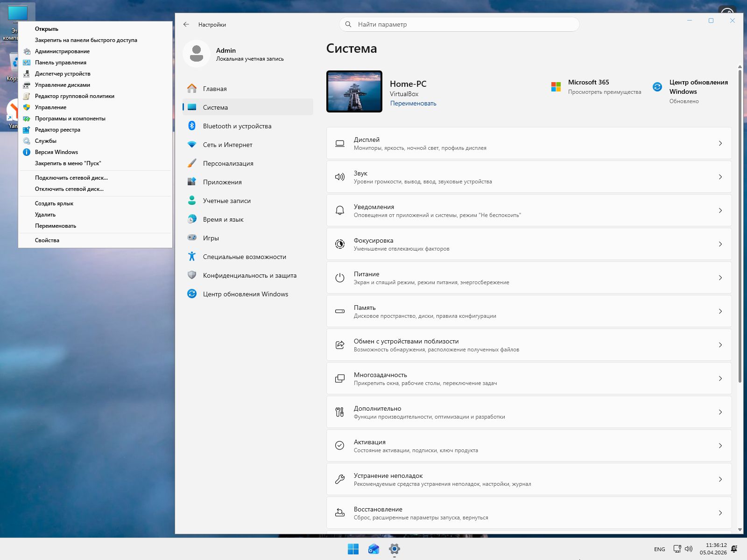Click the gamepad icon for Игры
Screen dimensions: 747x560
click(191, 238)
